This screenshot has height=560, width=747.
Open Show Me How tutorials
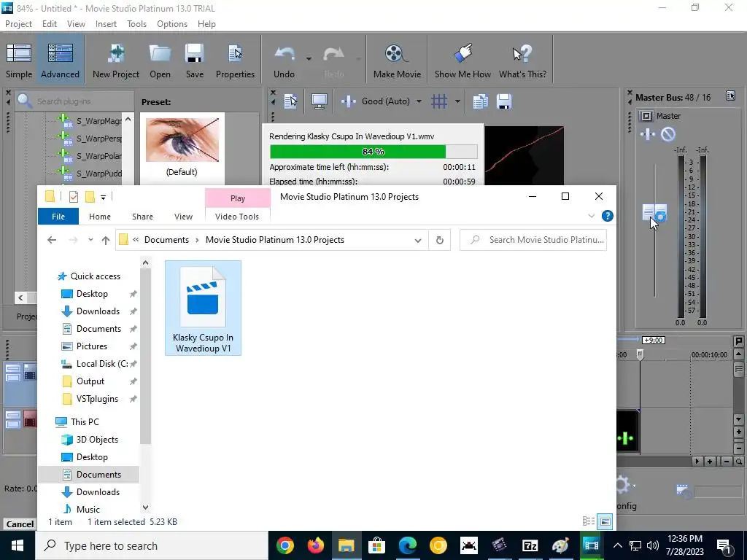pyautogui.click(x=462, y=61)
